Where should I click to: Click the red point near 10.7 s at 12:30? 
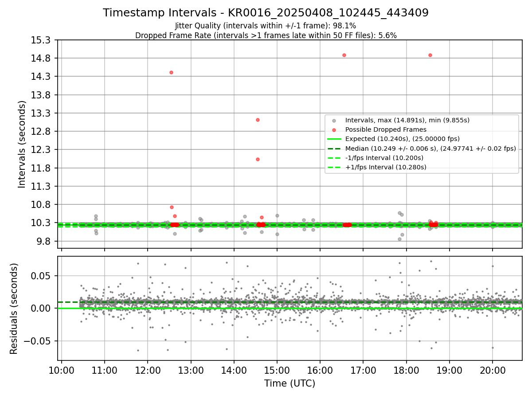pos(172,207)
